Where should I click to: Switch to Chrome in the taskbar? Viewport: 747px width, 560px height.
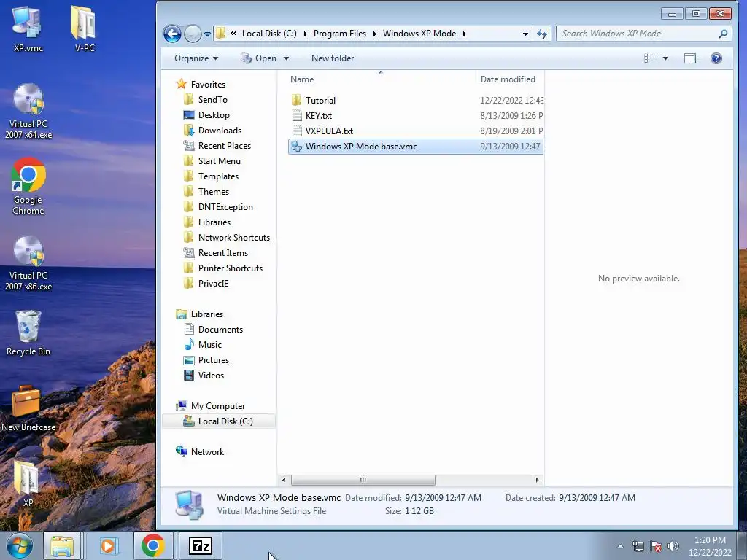(x=153, y=546)
